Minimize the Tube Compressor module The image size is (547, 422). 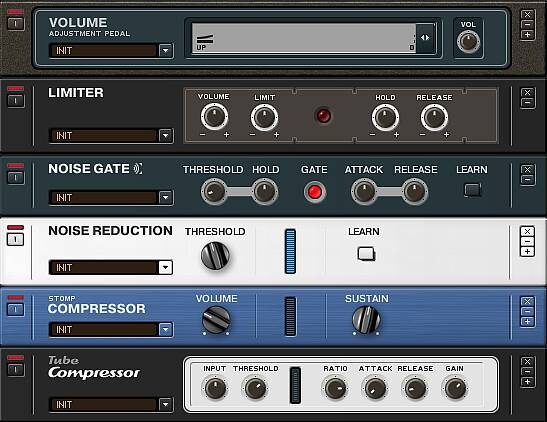coord(527,372)
